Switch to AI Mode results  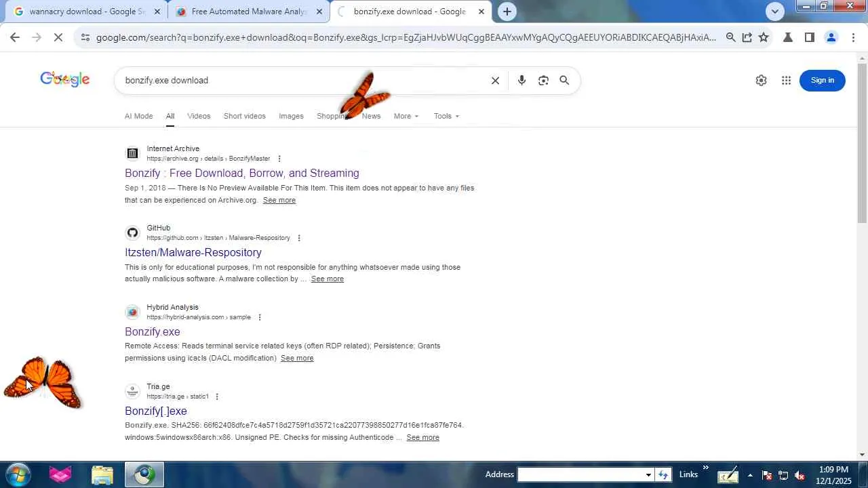tap(138, 116)
